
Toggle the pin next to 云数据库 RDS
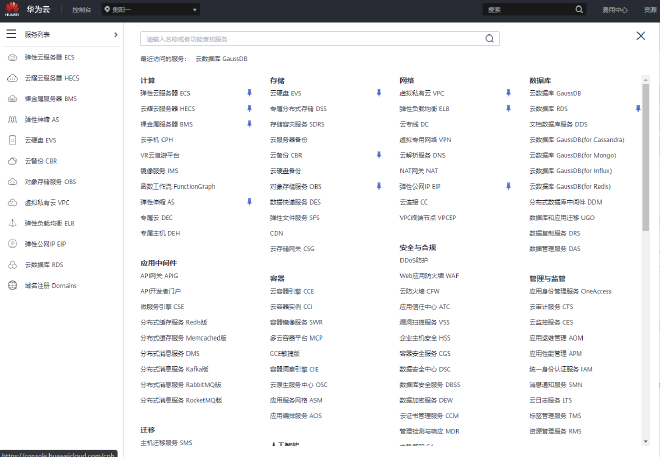click(x=637, y=108)
